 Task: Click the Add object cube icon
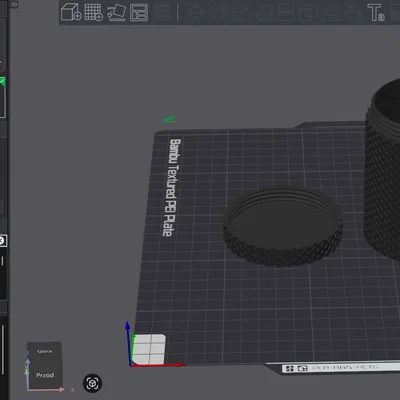[71, 12]
